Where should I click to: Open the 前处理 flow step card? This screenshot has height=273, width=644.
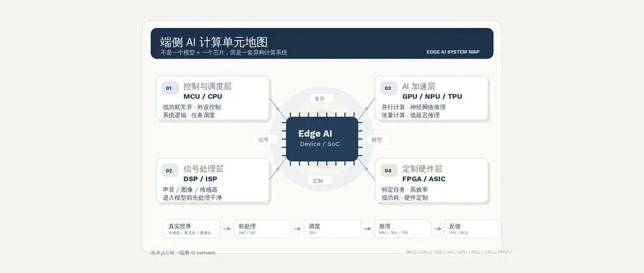[x=262, y=229]
